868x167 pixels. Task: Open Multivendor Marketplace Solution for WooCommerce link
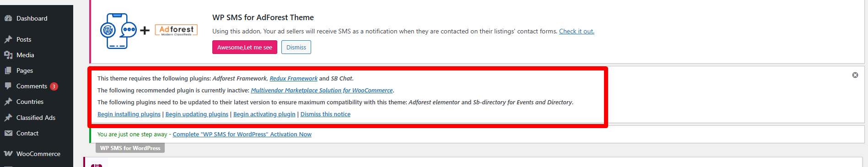322,90
